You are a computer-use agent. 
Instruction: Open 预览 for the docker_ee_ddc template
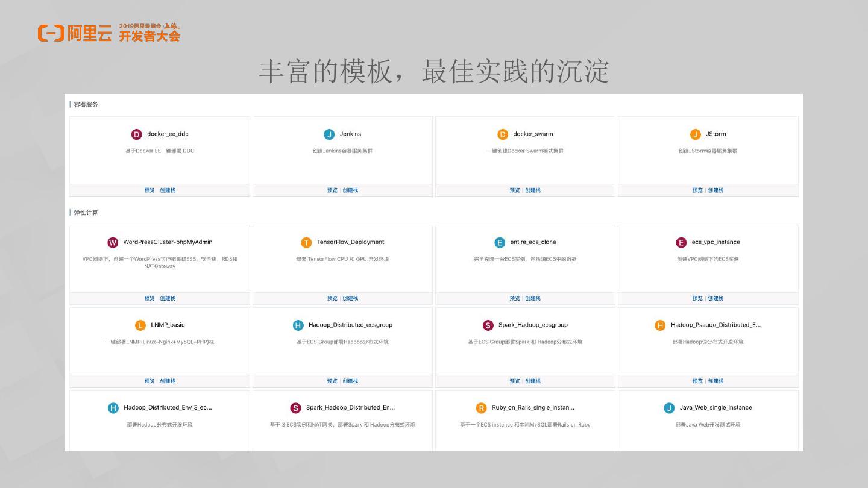point(149,190)
